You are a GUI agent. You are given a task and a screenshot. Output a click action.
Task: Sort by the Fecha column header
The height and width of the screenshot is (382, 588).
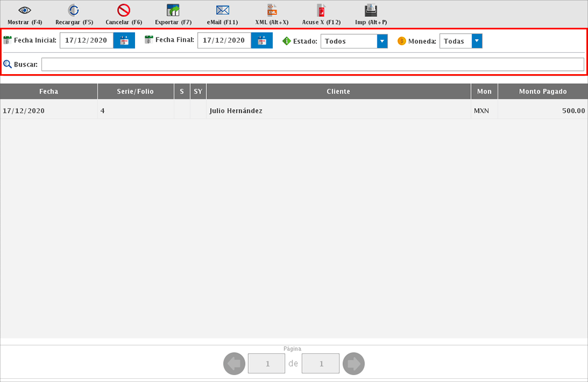pyautogui.click(x=48, y=92)
